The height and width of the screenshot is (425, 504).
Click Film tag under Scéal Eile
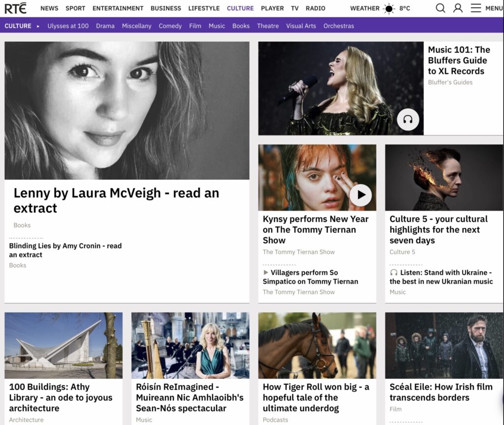pyautogui.click(x=395, y=409)
